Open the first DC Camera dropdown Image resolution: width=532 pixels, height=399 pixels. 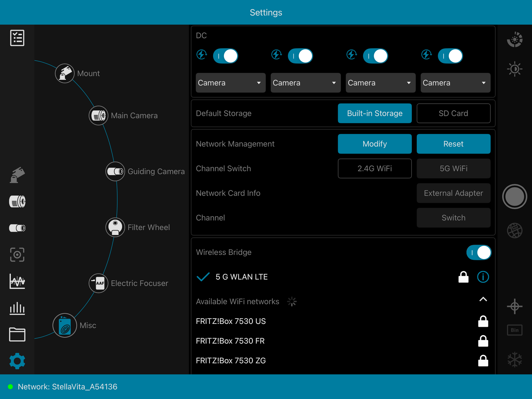[231, 83]
